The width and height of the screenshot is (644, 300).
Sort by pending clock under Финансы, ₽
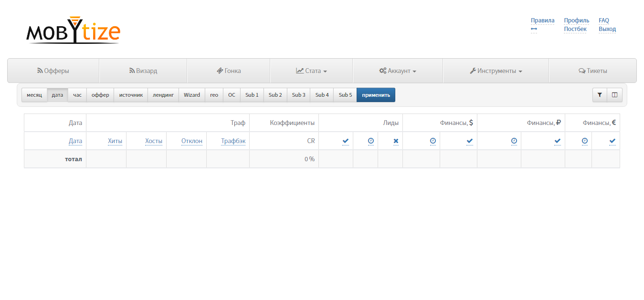tap(514, 141)
